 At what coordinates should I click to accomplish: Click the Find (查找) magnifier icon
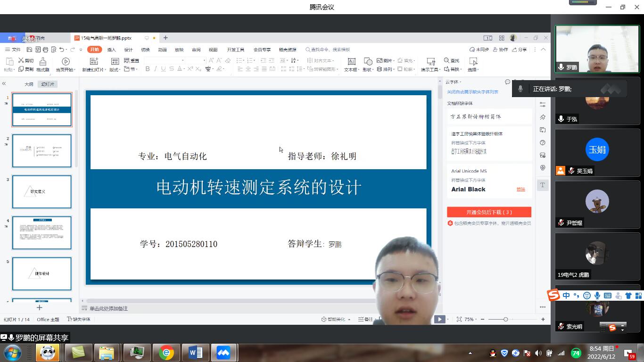click(447, 60)
